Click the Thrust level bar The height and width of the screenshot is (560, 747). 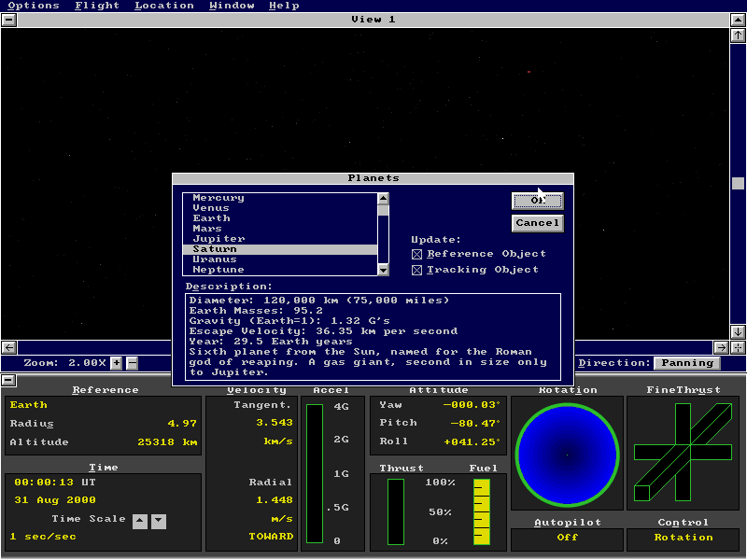(396, 511)
